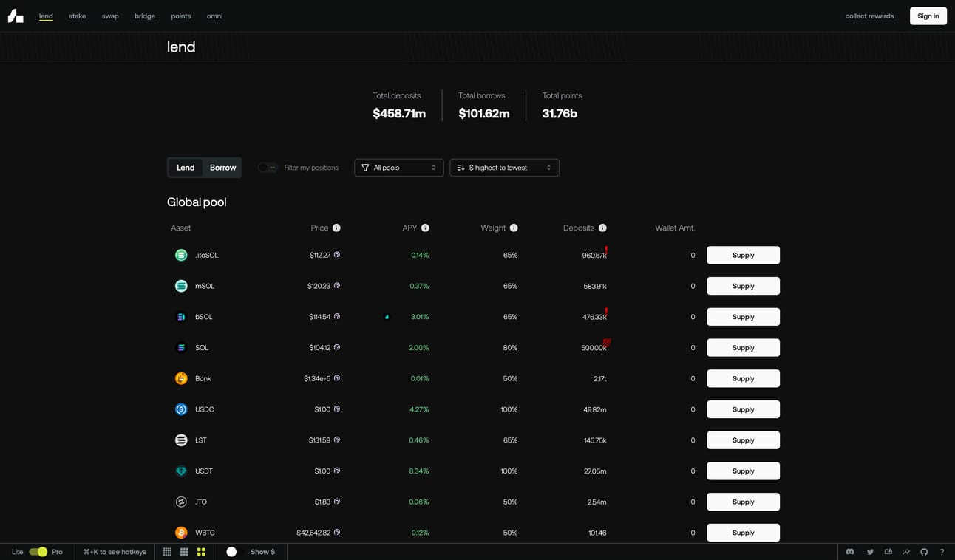The height and width of the screenshot is (560, 955).
Task: Toggle the Lite / Pro mode switch
Action: (38, 552)
